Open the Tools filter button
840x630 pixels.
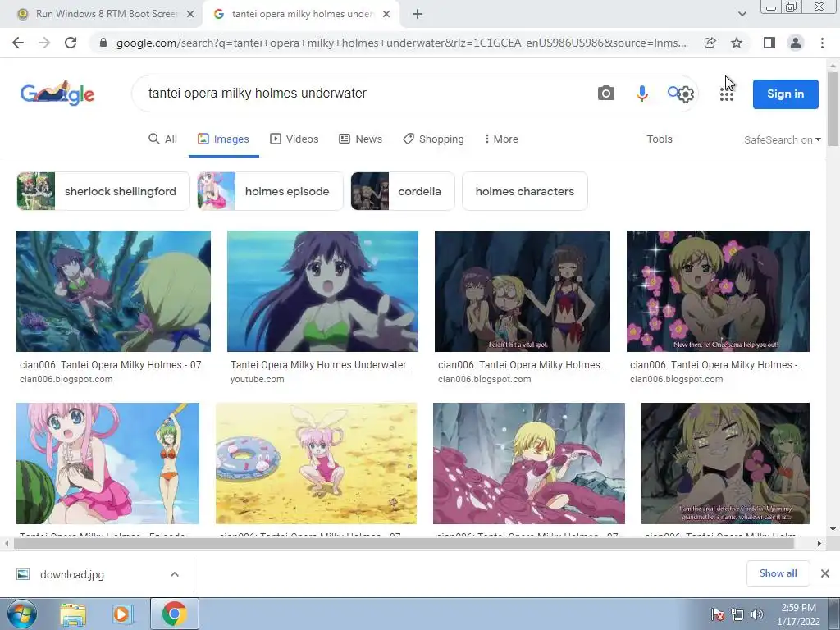coord(659,139)
